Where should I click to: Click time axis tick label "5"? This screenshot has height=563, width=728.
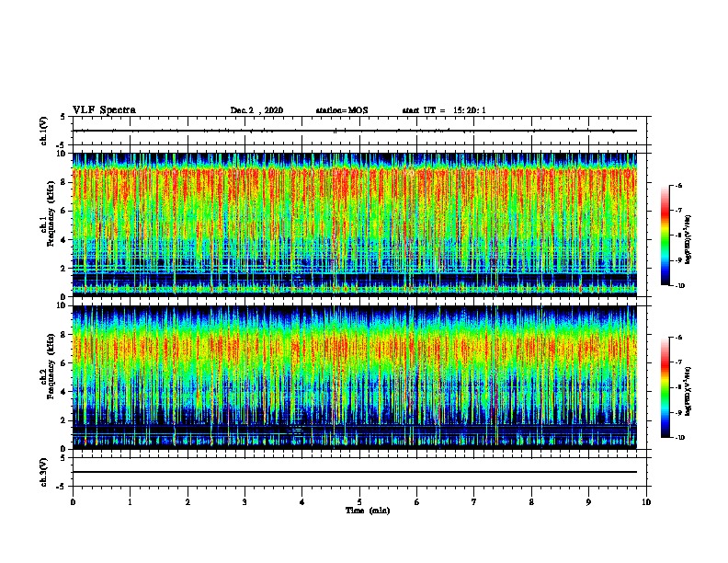click(x=359, y=502)
